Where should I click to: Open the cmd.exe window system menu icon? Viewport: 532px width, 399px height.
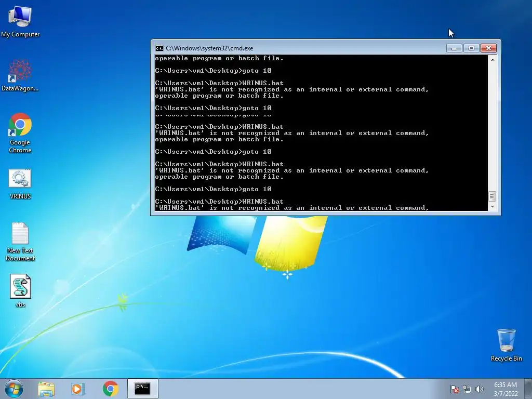click(x=159, y=48)
